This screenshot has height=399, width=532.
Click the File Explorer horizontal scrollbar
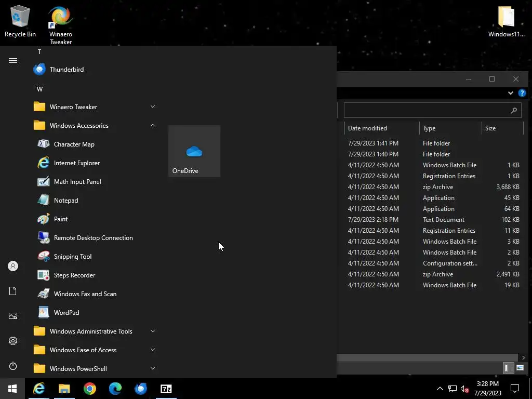(427, 357)
